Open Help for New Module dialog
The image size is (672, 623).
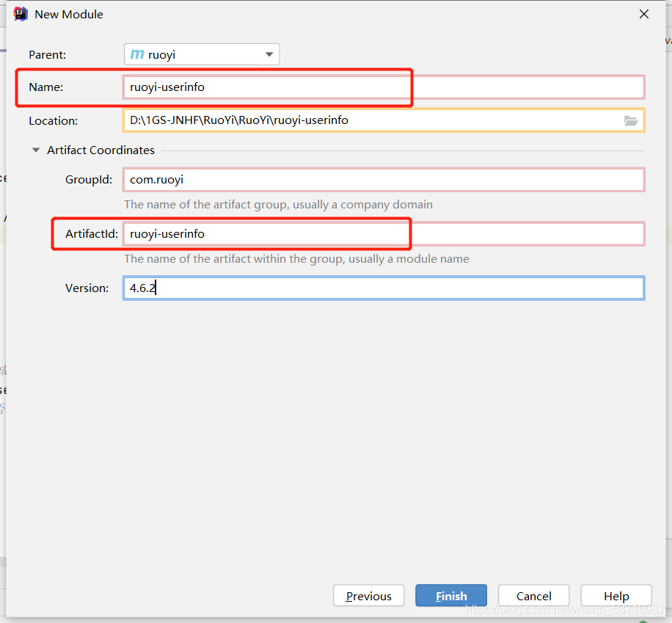[616, 596]
